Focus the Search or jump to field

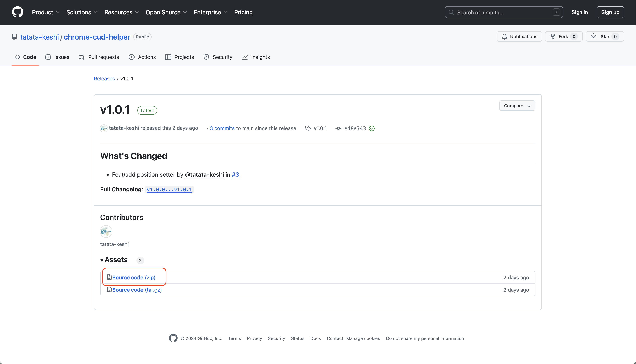[504, 12]
